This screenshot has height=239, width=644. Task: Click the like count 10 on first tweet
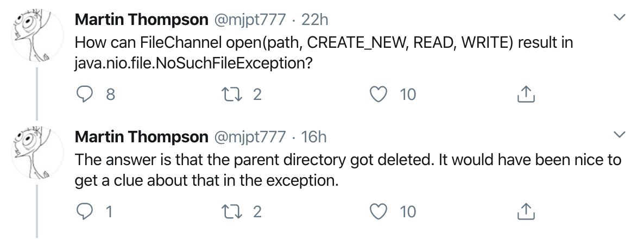408,95
